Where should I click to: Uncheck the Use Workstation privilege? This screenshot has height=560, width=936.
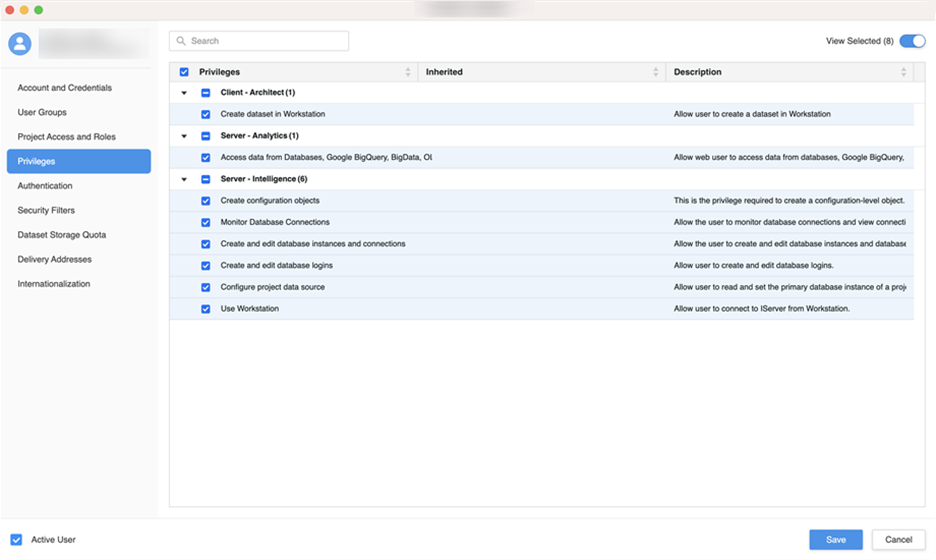206,309
